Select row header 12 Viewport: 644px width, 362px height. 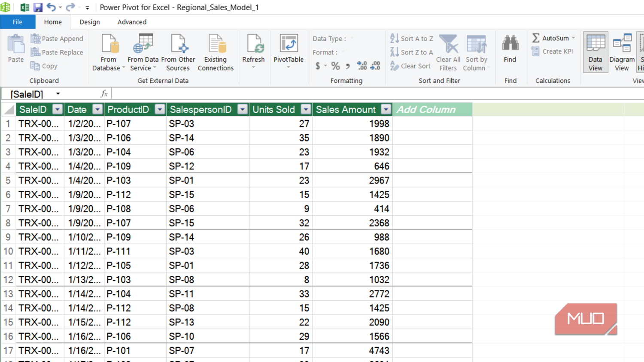[x=8, y=280]
